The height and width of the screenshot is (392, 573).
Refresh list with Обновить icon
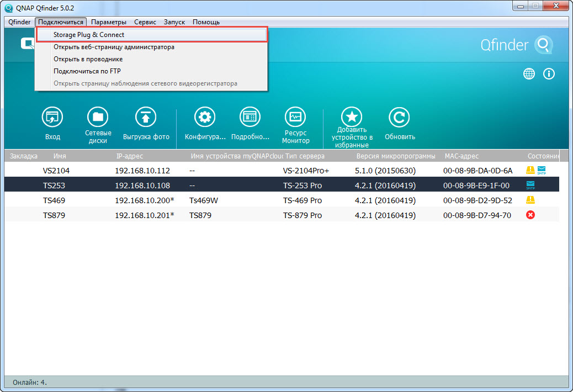[x=399, y=117]
